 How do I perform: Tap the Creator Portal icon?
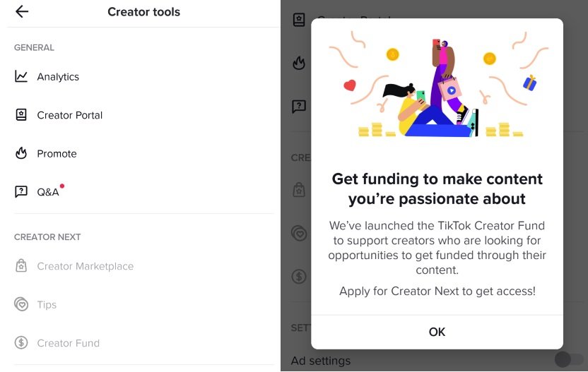[21, 114]
